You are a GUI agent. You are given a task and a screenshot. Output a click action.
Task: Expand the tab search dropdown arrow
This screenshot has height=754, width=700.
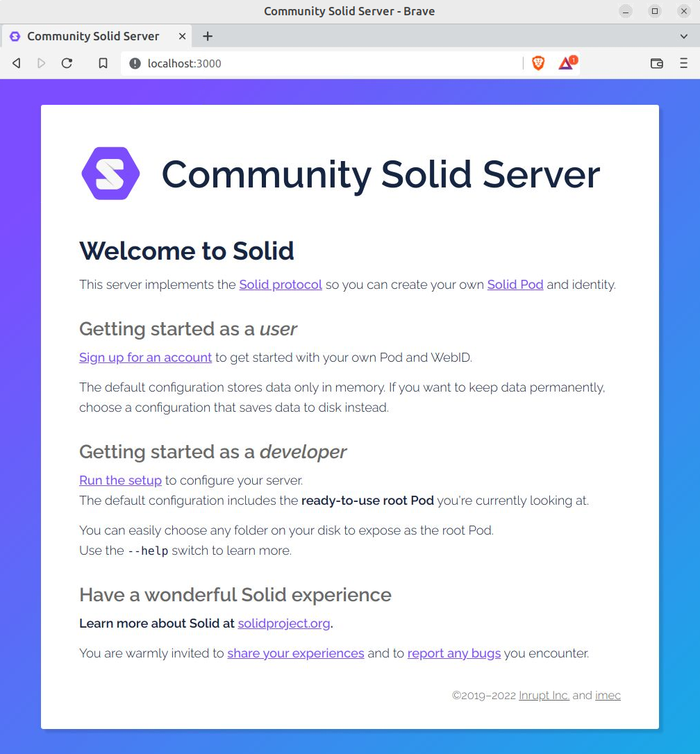click(x=683, y=36)
